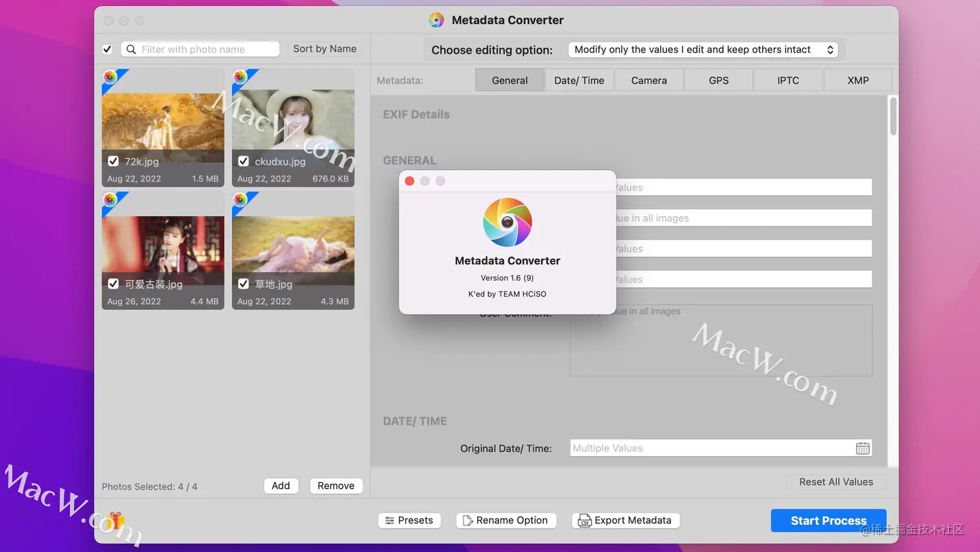980x552 pixels.
Task: Click the Metadata Converter logo in About dialog
Action: point(507,222)
